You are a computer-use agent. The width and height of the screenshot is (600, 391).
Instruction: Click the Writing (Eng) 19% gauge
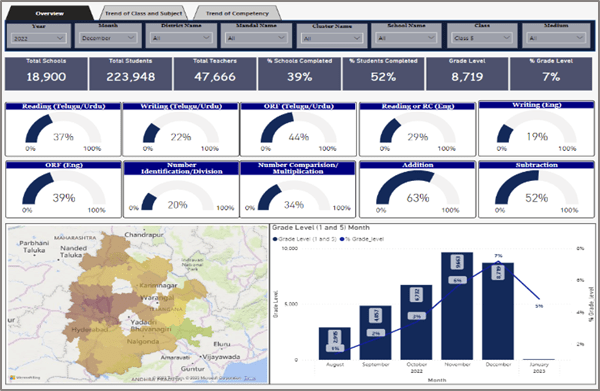pos(536,129)
